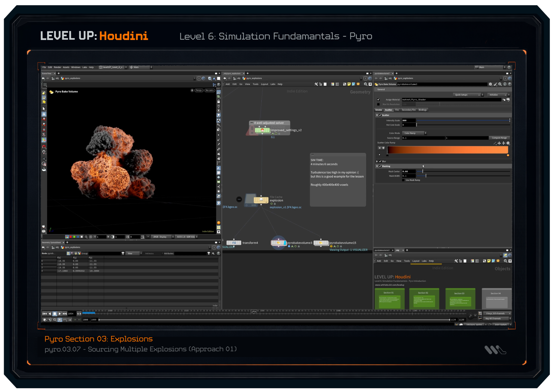Screen dimensions: 552x392
Task: Toggle the Assign Material checkbox
Action: click(x=378, y=100)
